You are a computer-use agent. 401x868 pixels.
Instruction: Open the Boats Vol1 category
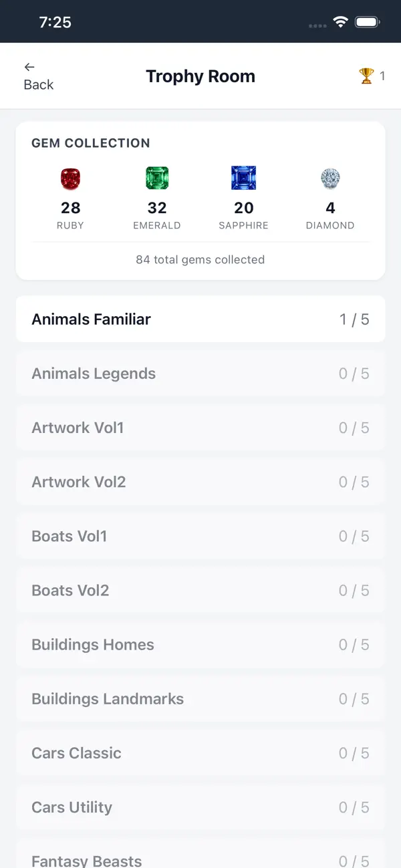[x=200, y=536]
